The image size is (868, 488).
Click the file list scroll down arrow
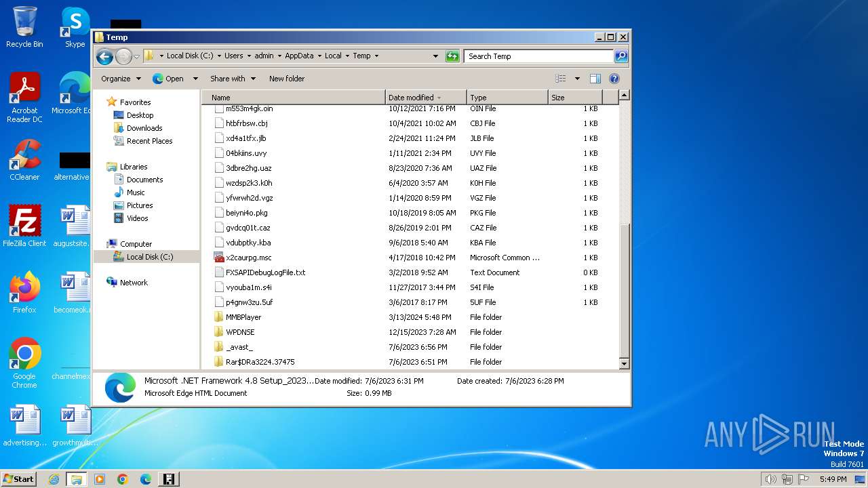[x=625, y=364]
